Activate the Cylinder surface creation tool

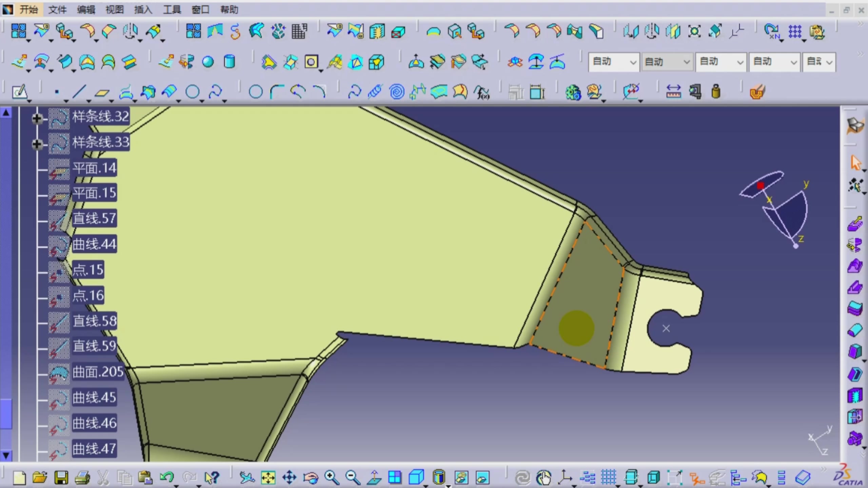point(229,62)
